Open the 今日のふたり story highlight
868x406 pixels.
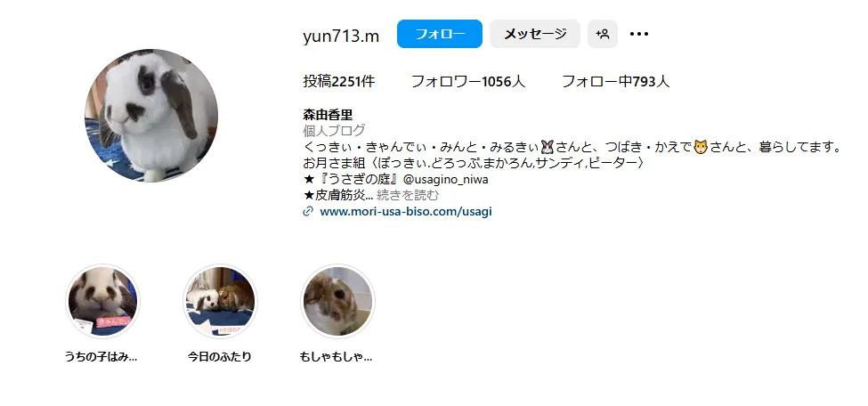pos(220,301)
